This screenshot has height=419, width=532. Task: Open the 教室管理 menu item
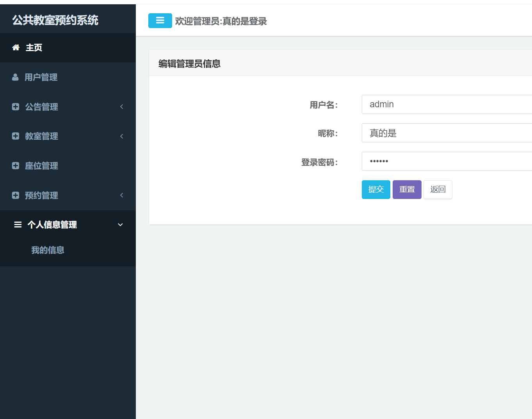[x=68, y=136]
